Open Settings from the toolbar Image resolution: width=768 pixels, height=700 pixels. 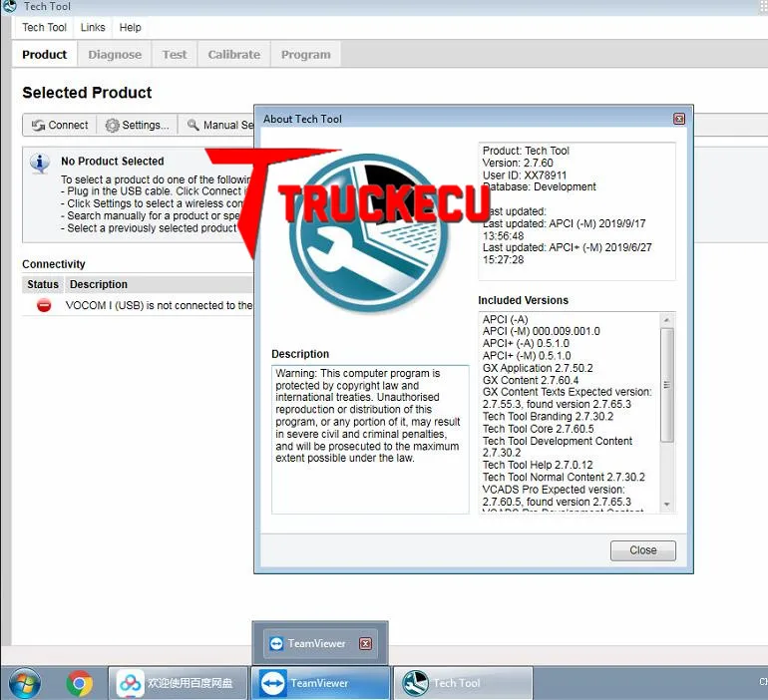point(138,126)
